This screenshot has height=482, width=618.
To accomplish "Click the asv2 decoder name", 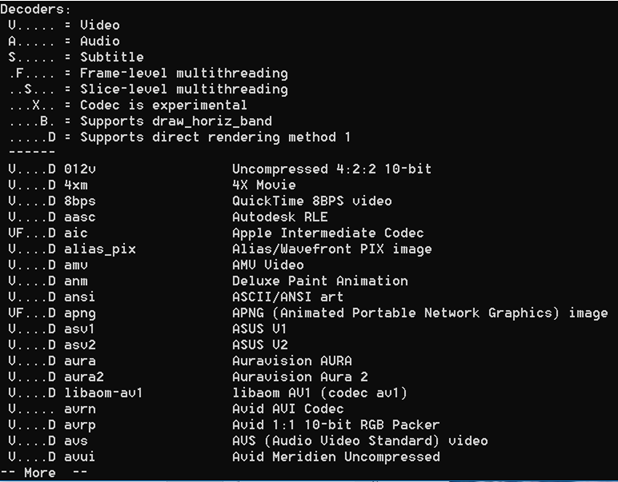I will click(80, 345).
